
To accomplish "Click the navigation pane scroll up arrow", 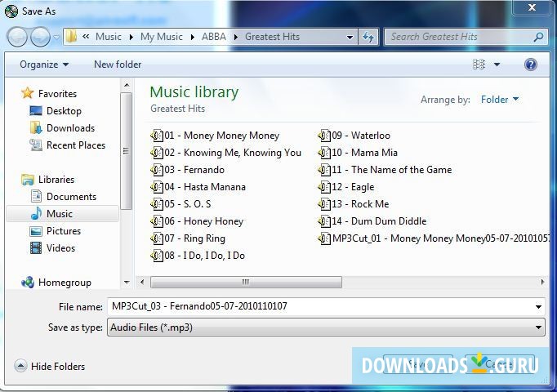I will click(127, 85).
